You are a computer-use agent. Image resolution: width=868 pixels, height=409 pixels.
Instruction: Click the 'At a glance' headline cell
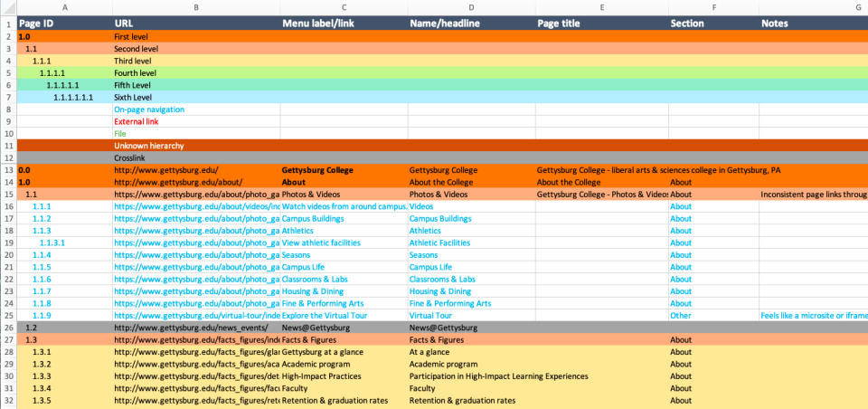472,352
